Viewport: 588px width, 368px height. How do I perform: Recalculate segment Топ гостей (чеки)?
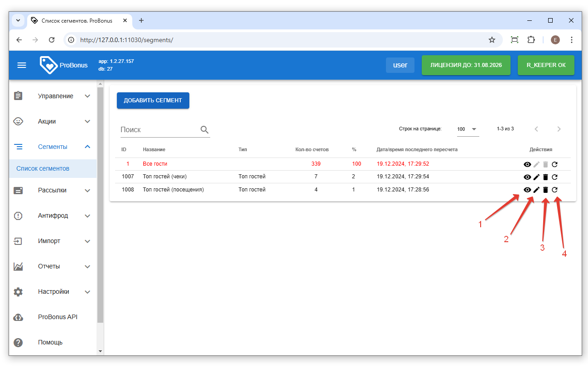point(554,177)
